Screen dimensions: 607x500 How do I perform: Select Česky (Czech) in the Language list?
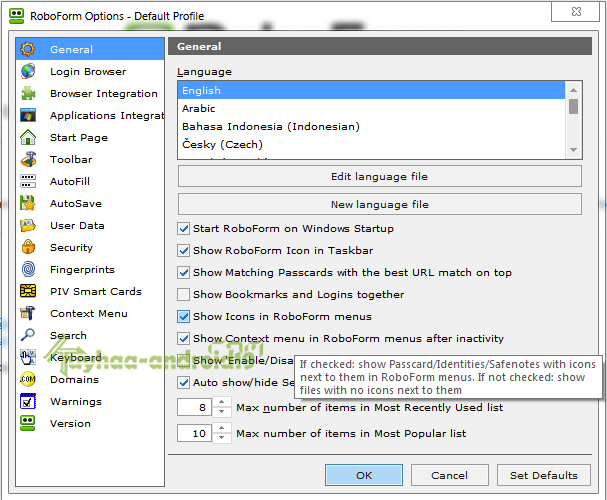[371, 144]
